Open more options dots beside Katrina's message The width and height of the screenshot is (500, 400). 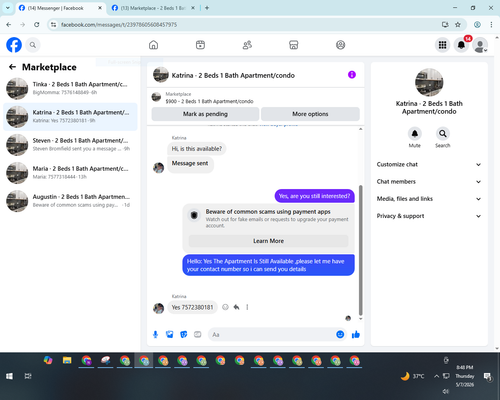coord(247,307)
